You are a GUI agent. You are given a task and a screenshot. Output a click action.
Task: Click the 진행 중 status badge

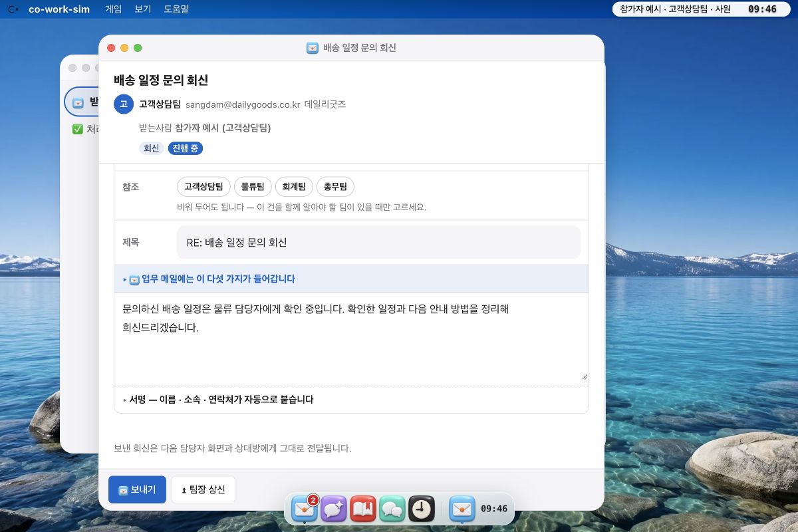186,148
